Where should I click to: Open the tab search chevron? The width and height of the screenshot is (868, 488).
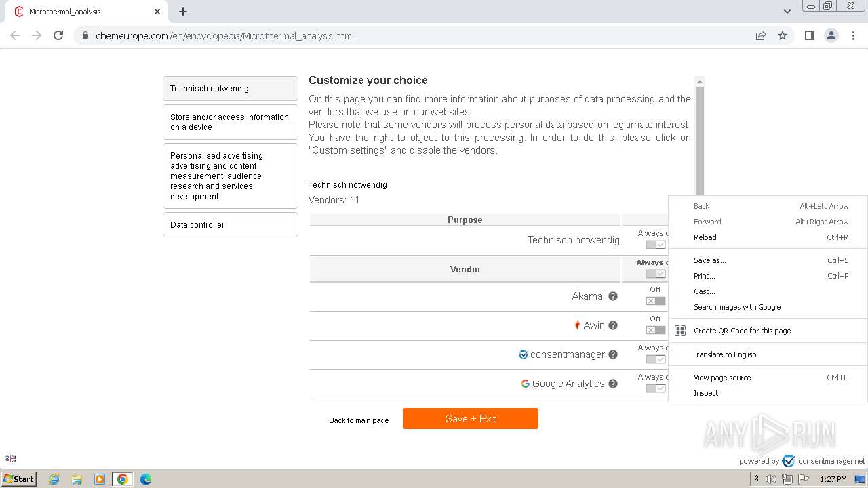pos(787,12)
